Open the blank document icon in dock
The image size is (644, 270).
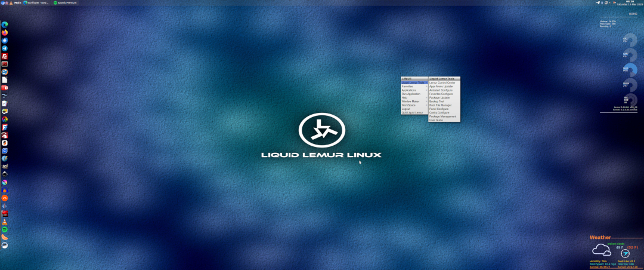5,80
